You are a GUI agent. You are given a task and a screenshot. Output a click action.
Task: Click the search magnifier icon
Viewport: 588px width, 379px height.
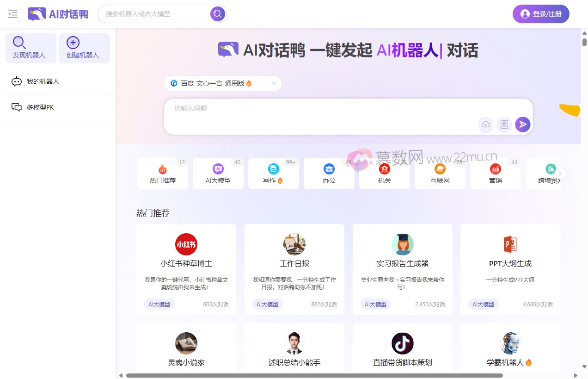tap(217, 14)
